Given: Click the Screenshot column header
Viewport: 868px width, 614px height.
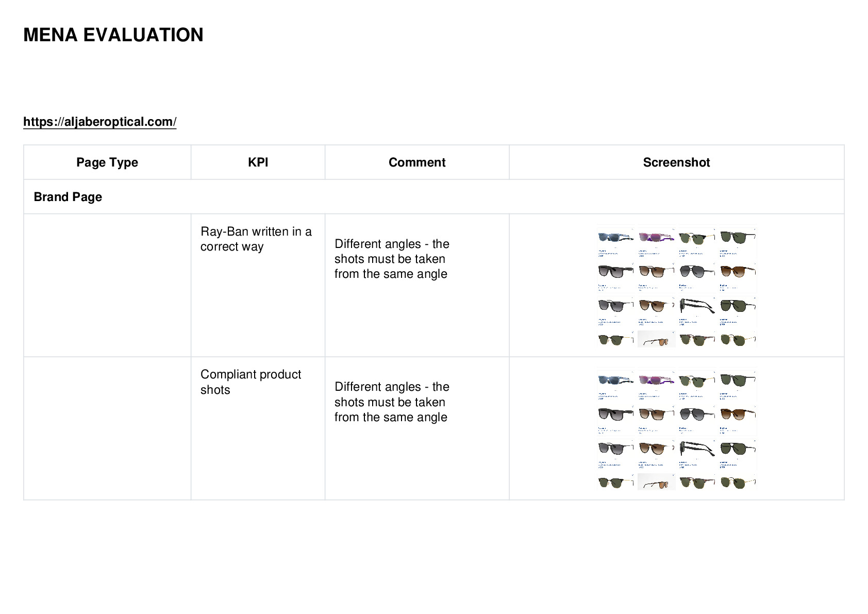Looking at the screenshot, I should pos(676,162).
